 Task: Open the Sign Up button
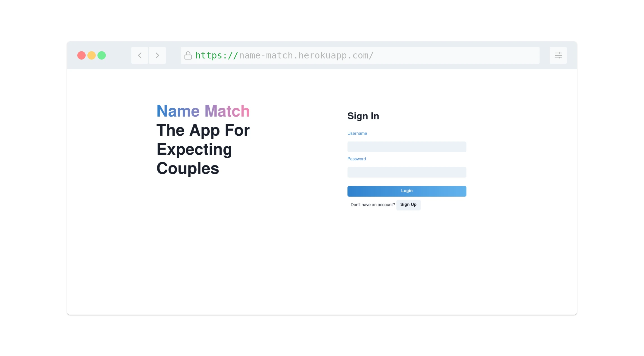408,205
